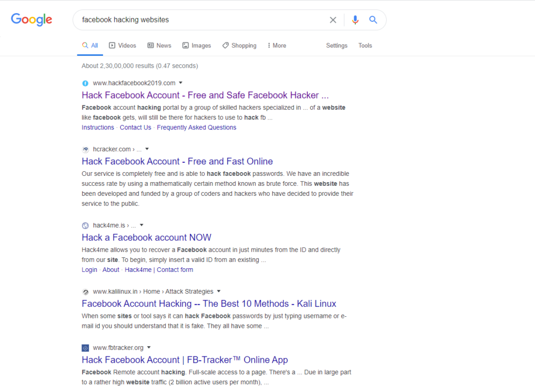Screen dimensions: 535x392
Task: Start voice search with microphone icon
Action: (355, 20)
